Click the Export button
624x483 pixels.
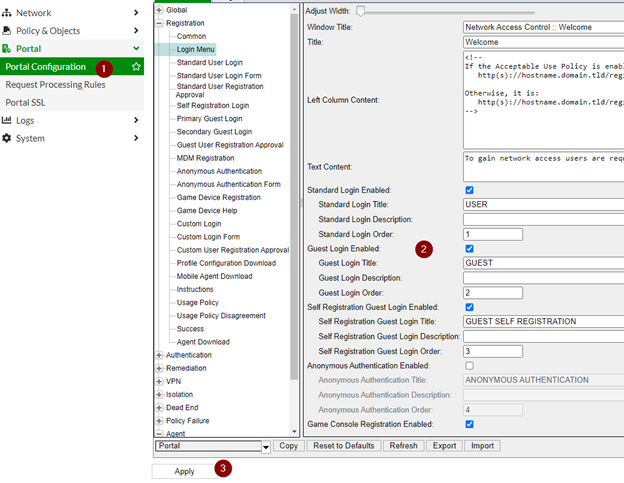pos(444,446)
